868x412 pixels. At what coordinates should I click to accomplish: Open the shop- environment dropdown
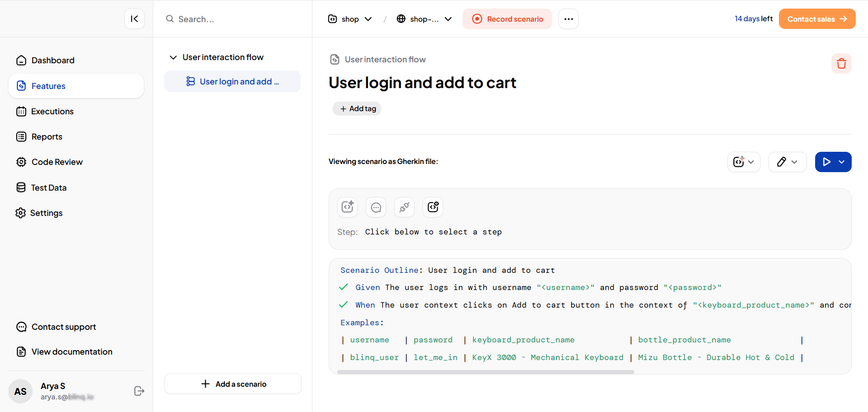pos(424,19)
